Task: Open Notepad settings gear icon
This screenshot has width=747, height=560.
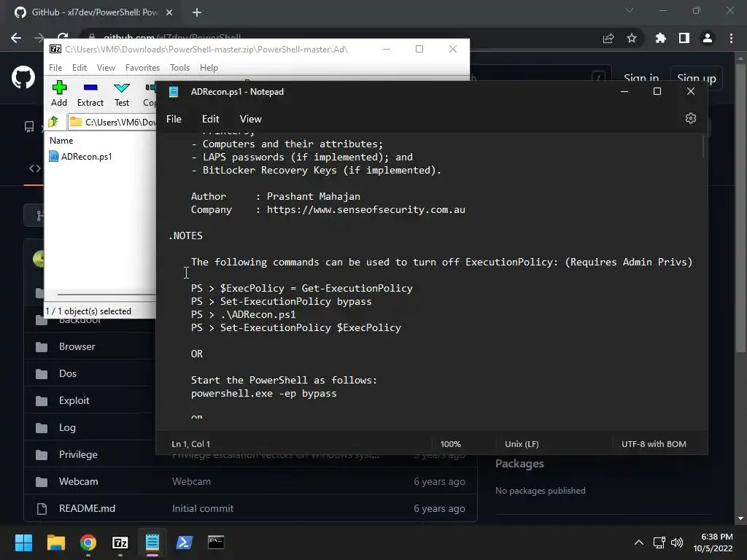Action: click(690, 118)
